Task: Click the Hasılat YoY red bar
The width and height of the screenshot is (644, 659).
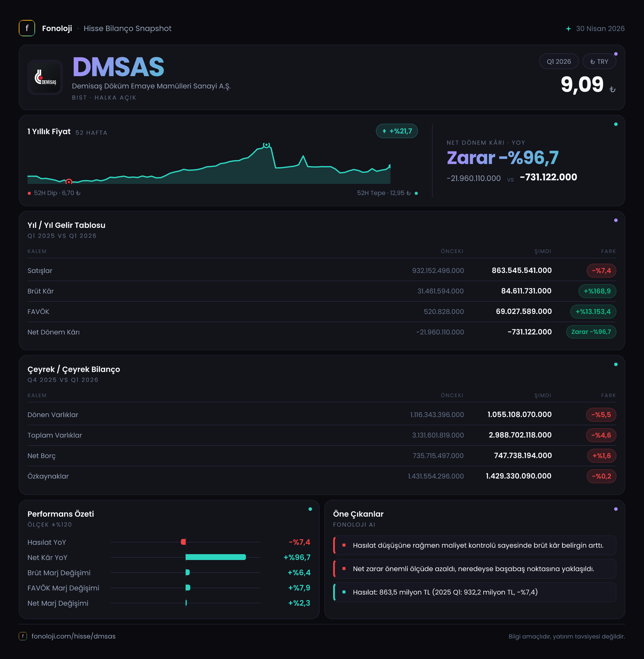Action: pyautogui.click(x=183, y=542)
